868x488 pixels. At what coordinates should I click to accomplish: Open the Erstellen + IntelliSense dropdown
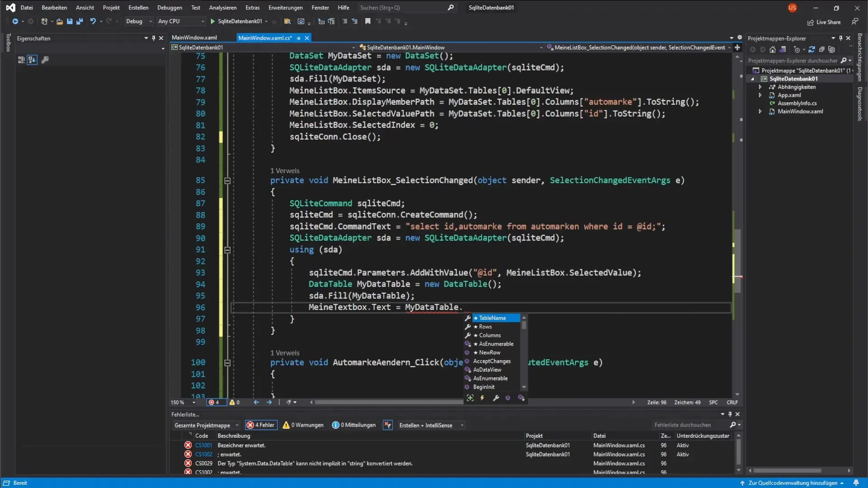click(431, 425)
